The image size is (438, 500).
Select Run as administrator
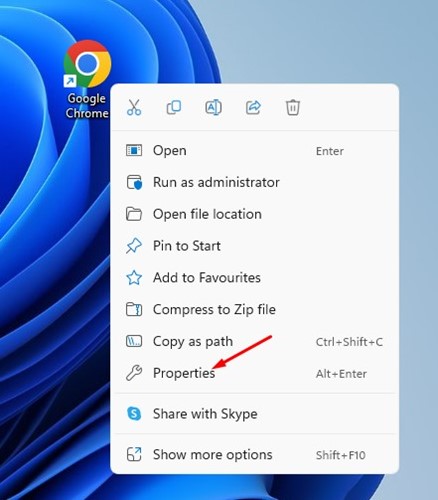(254, 182)
